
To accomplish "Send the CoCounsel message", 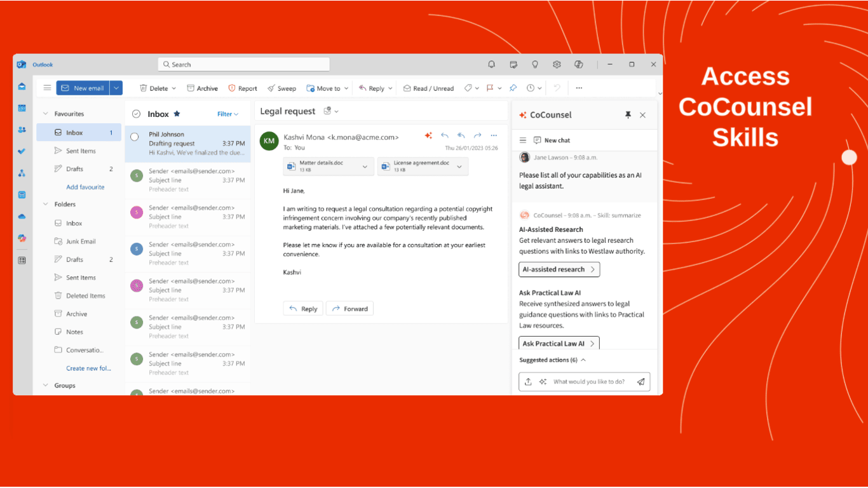I will pos(641,382).
